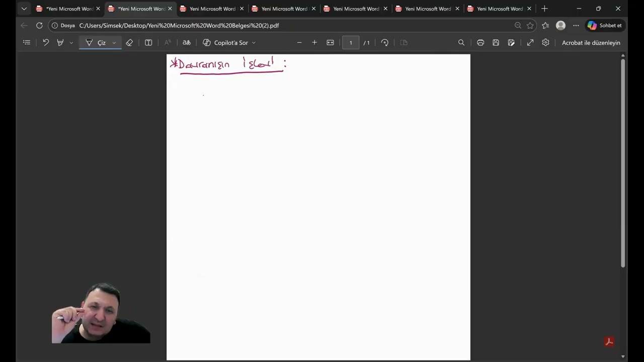644x362 pixels.
Task: Expand the Copilot'a Sor dropdown arrow
Action: click(x=254, y=43)
